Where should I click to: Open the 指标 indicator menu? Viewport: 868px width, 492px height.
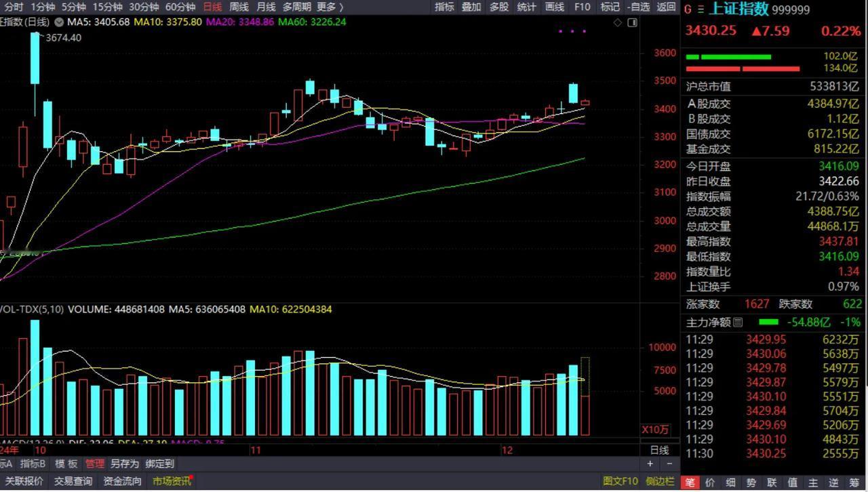pos(444,7)
